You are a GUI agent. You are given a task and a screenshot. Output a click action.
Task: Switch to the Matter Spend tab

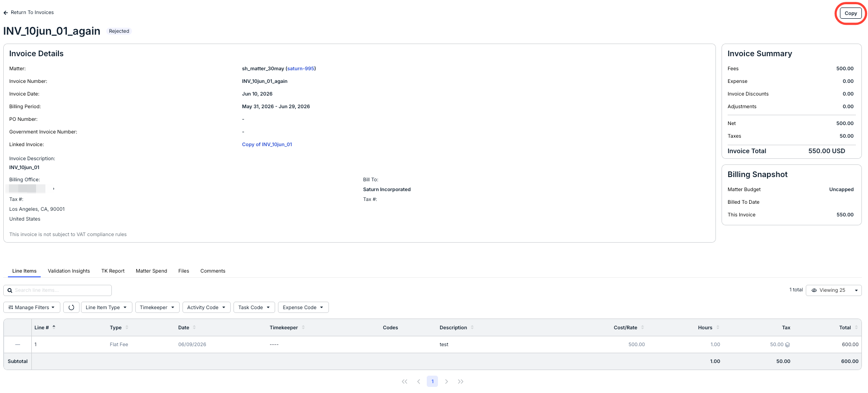[x=151, y=271]
